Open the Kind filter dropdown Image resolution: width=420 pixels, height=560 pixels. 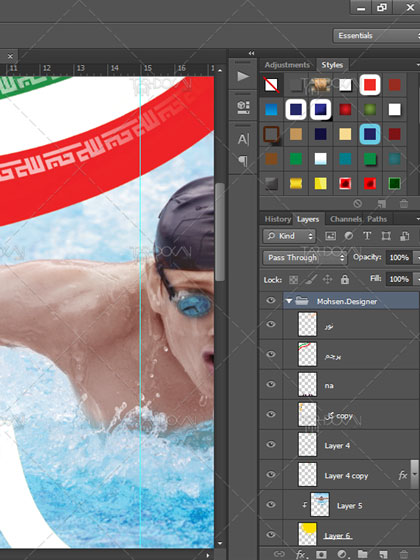290,236
